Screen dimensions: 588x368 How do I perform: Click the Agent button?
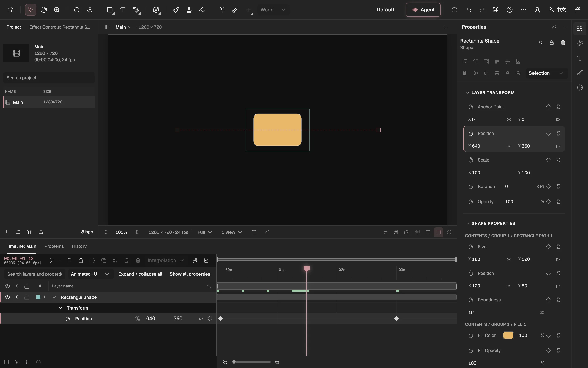click(423, 10)
